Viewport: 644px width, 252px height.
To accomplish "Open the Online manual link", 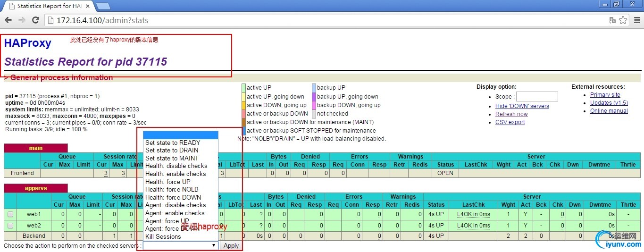I will [609, 111].
